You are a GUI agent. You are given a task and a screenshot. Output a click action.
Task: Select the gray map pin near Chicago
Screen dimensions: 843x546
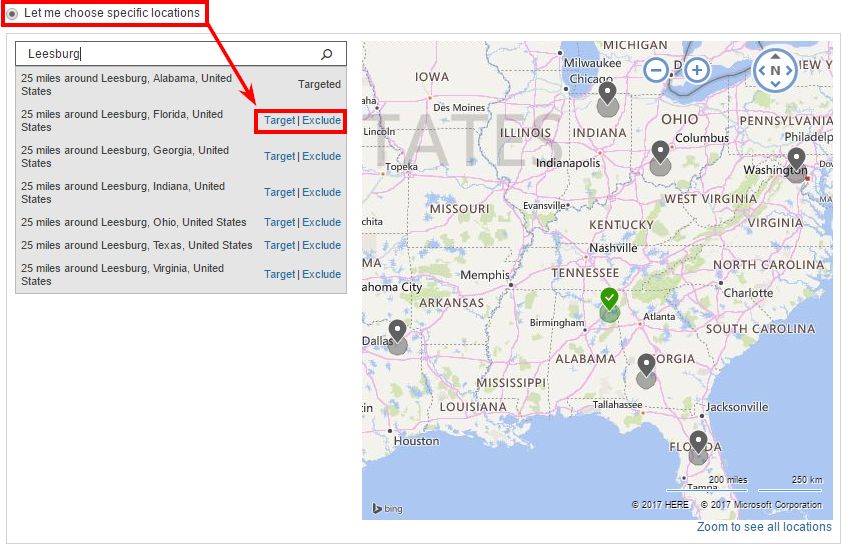click(607, 96)
